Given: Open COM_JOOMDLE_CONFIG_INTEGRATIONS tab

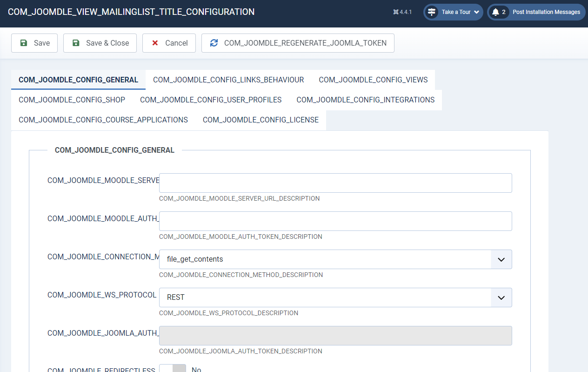Looking at the screenshot, I should pos(365,100).
